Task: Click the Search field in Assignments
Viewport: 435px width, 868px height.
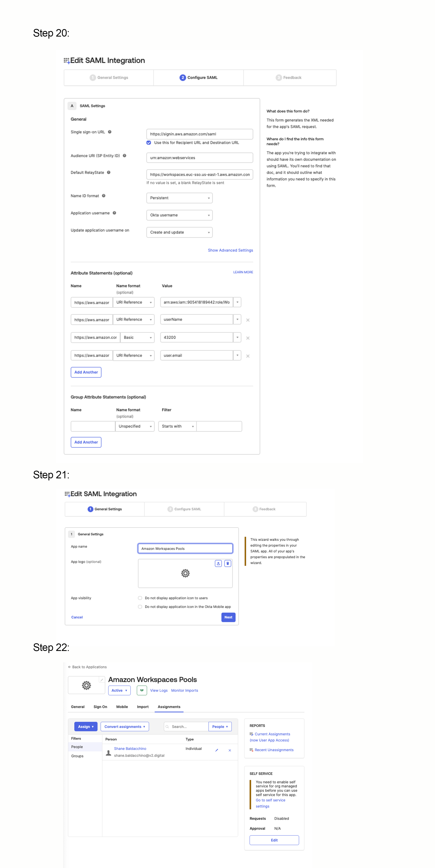Action: pos(186,727)
